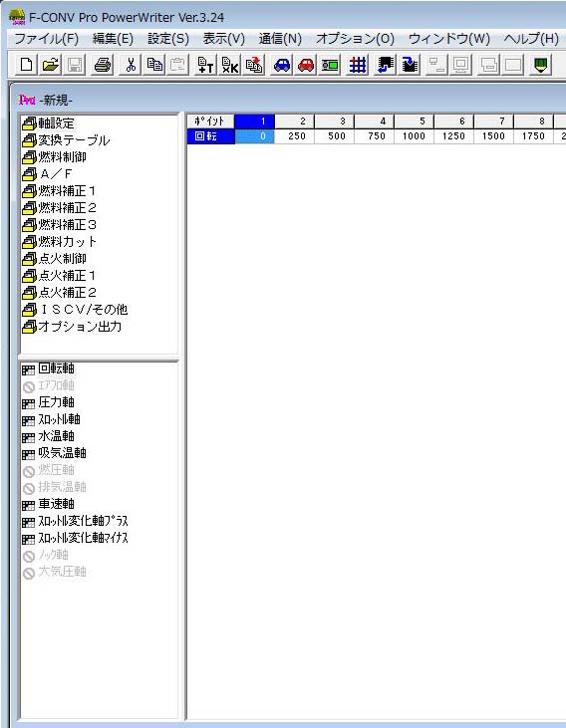The height and width of the screenshot is (728, 566).
Task: Select スロットル変化軸プラス in the axis list
Action: [76, 521]
